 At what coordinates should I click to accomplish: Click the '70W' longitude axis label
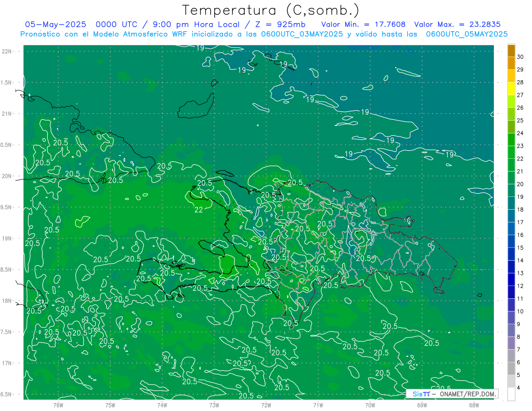pos(370,405)
